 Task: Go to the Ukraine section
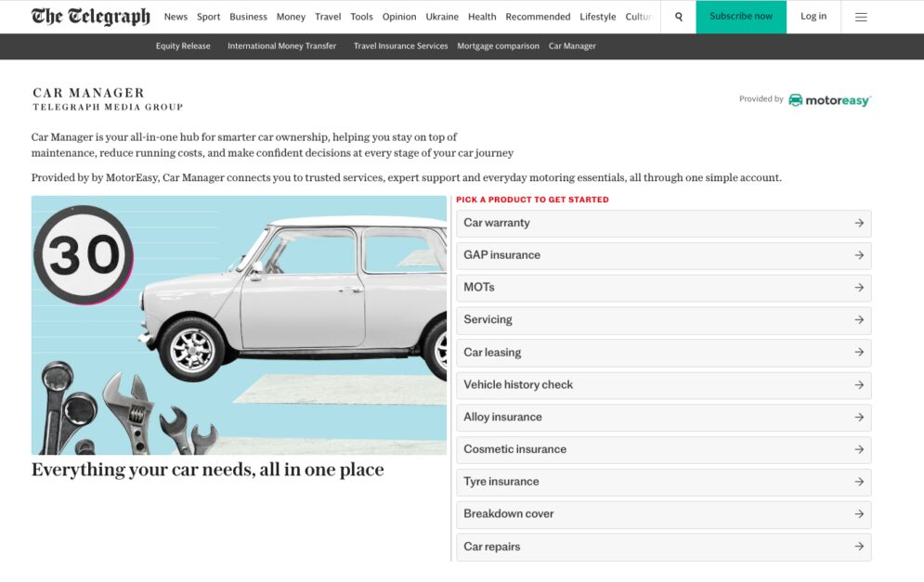(442, 17)
